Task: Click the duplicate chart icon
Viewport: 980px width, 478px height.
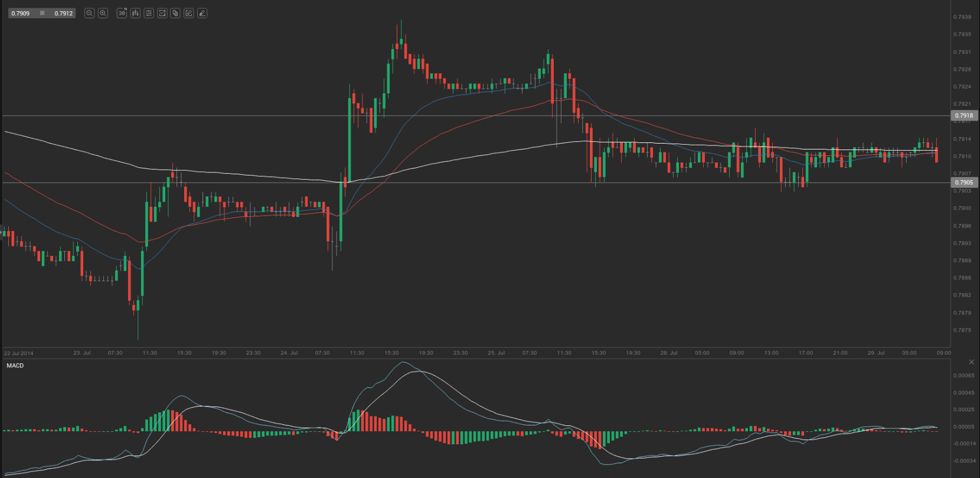Action: coord(175,13)
